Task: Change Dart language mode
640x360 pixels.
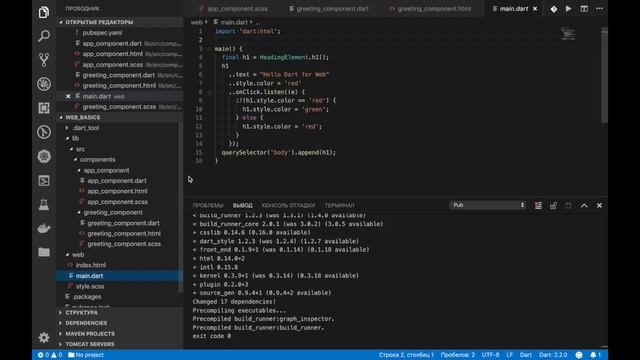Action: click(x=526, y=355)
